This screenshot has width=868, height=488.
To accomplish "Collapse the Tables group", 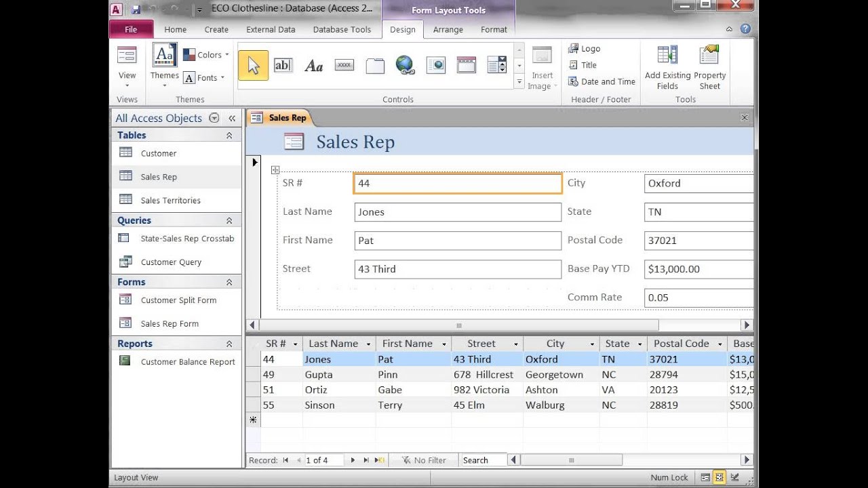I will [x=229, y=136].
